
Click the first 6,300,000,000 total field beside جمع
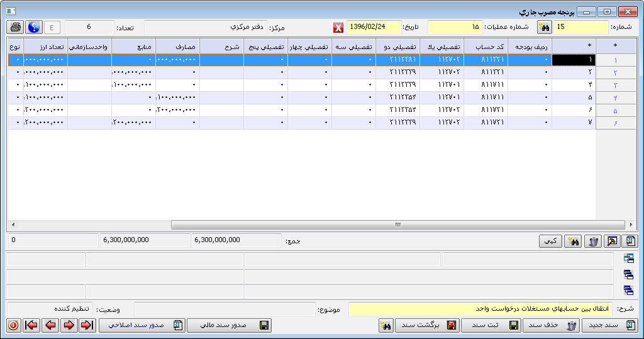[x=236, y=240]
